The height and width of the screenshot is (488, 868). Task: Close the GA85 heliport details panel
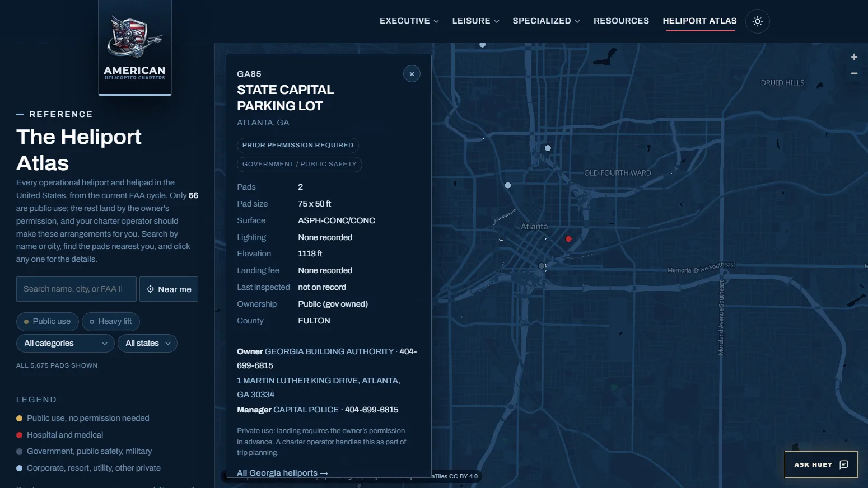click(x=412, y=74)
